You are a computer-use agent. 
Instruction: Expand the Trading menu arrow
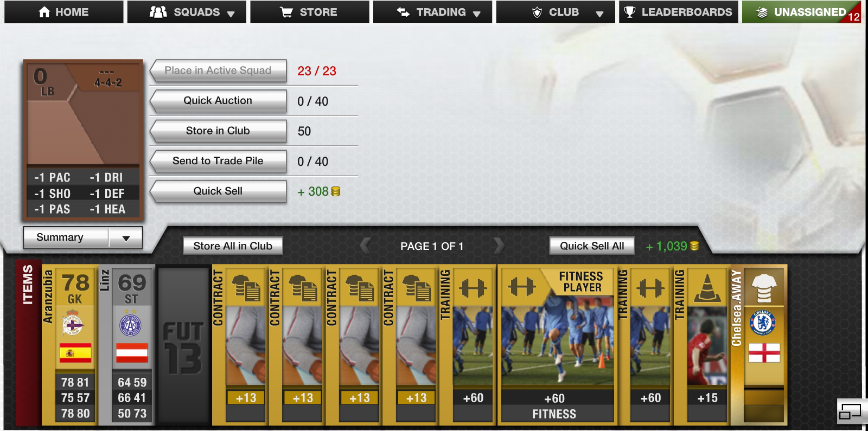click(477, 14)
